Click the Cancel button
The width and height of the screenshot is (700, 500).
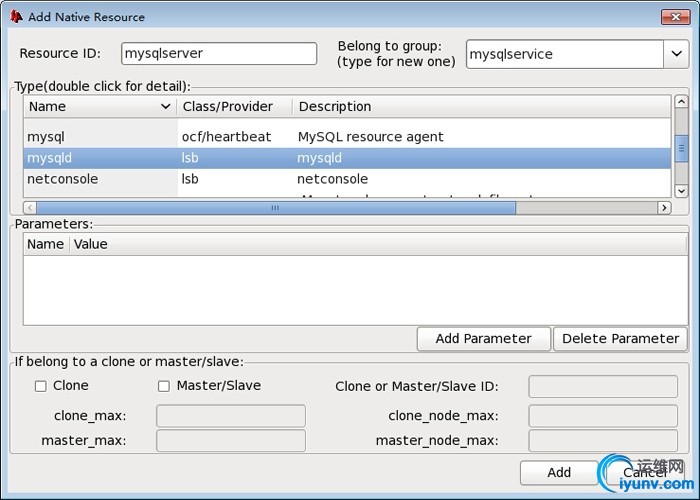tap(645, 473)
